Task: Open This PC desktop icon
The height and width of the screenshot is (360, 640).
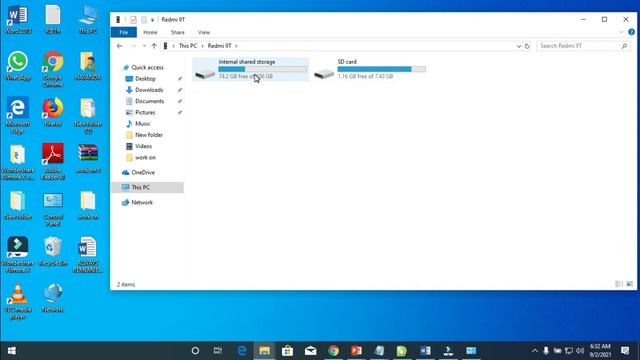Action: (x=88, y=20)
